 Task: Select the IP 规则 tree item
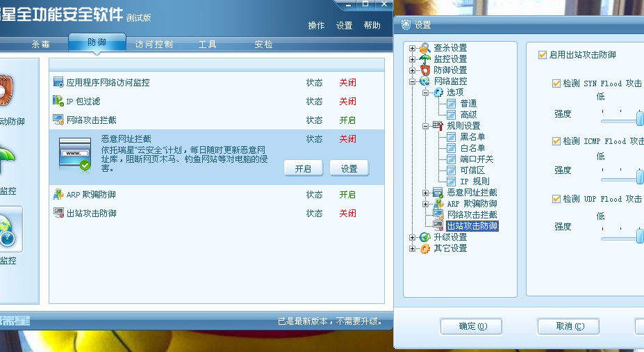tap(474, 182)
